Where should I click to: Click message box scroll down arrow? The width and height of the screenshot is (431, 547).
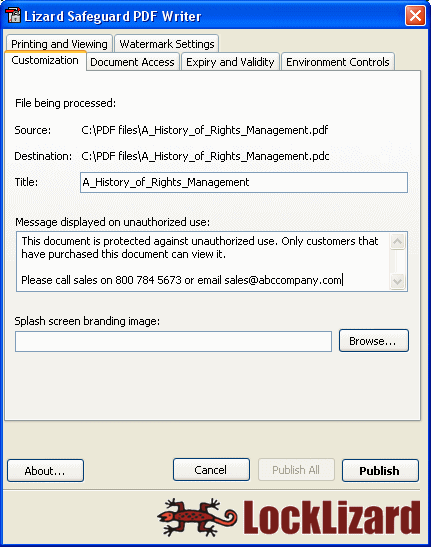tap(397, 281)
